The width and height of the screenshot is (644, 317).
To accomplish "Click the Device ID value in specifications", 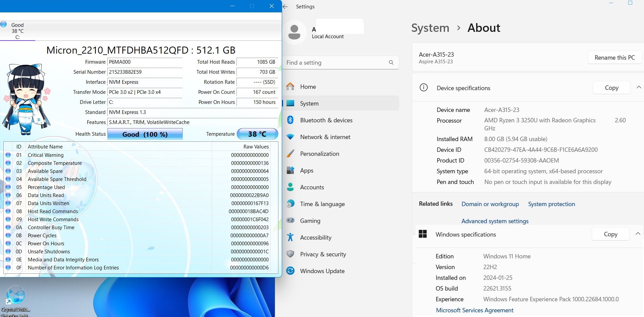I will pyautogui.click(x=541, y=150).
